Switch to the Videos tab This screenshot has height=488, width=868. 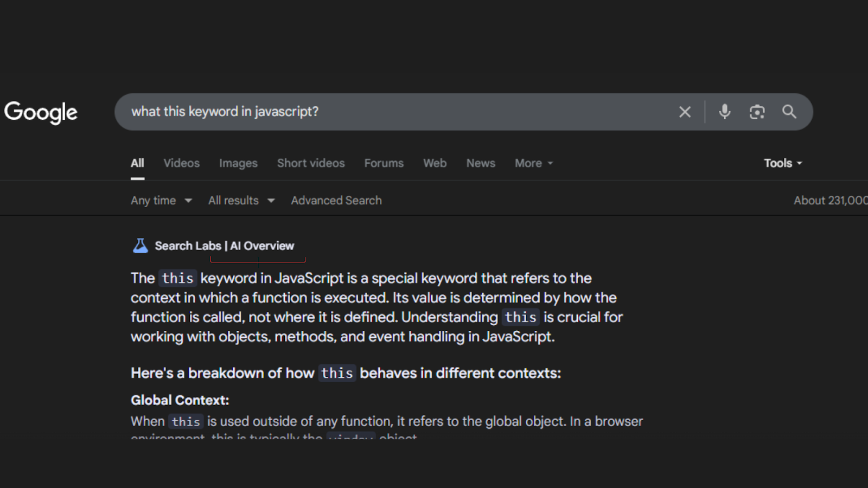pyautogui.click(x=182, y=163)
